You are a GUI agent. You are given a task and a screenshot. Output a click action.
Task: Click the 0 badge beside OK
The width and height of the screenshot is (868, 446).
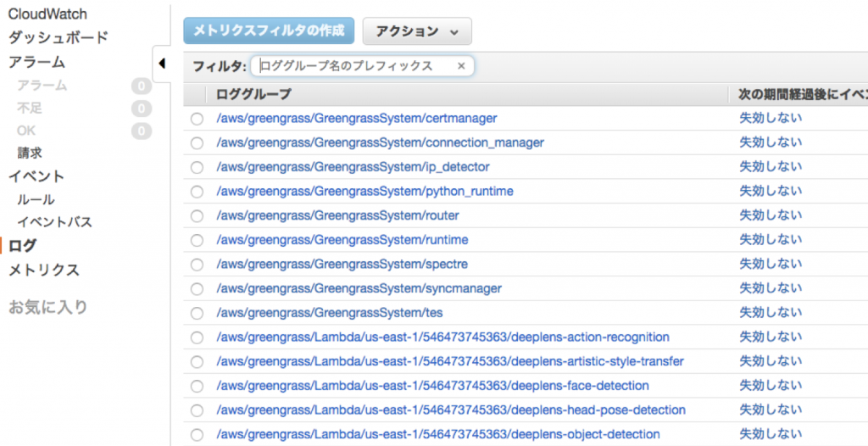[x=142, y=131]
